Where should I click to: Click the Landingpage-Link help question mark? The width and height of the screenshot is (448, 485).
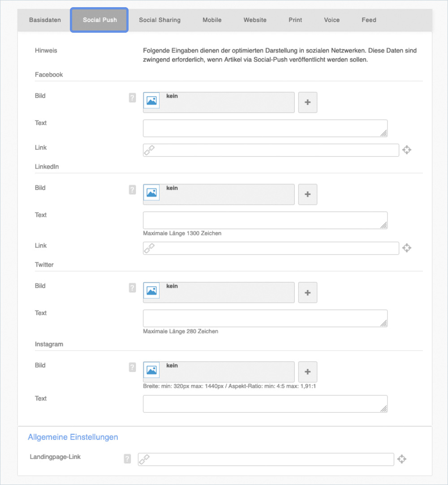tap(127, 459)
